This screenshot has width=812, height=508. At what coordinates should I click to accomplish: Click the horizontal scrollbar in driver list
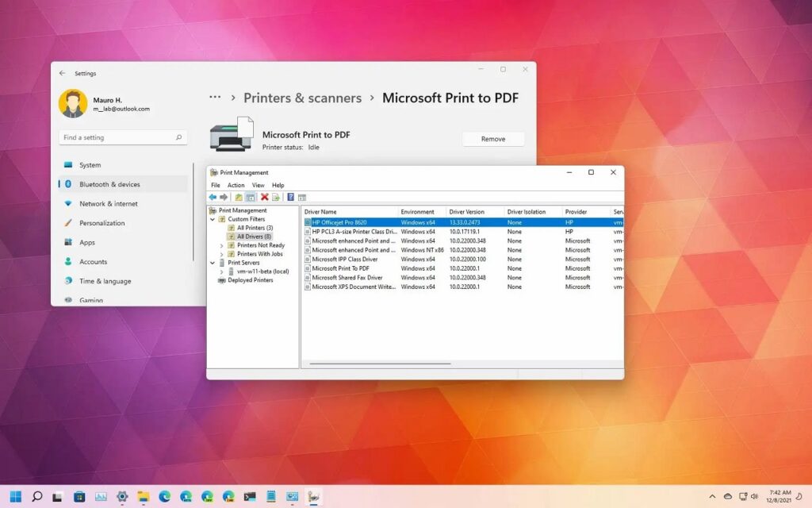tap(381, 364)
